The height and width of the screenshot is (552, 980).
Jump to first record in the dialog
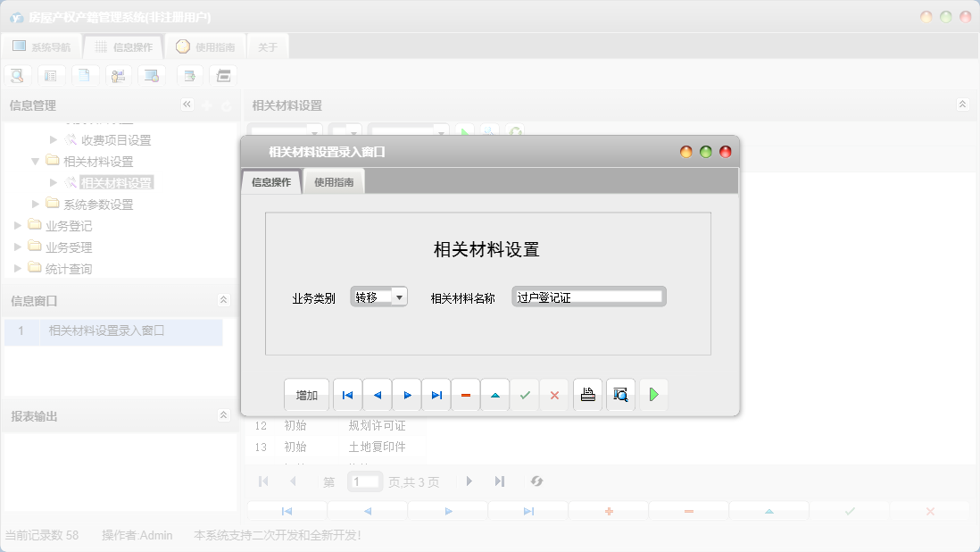[347, 394]
